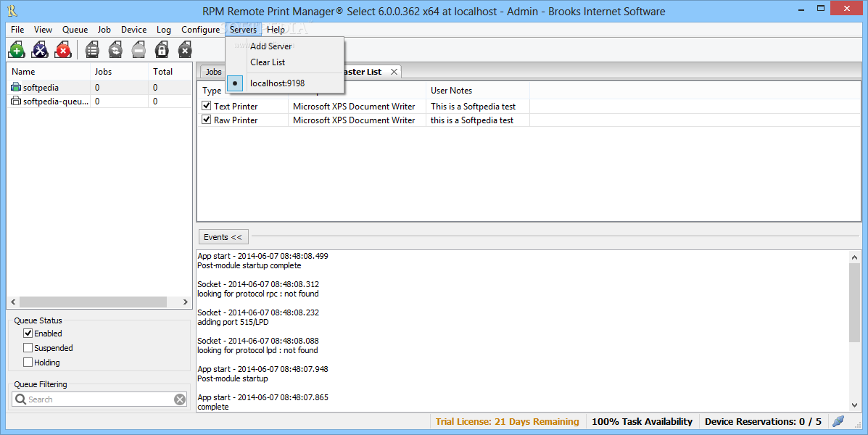Check the Suspended queue status box

(x=28, y=347)
